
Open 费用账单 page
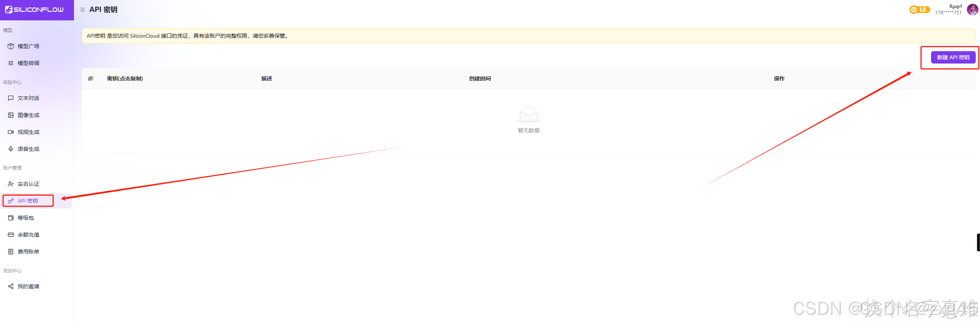[x=37, y=252]
